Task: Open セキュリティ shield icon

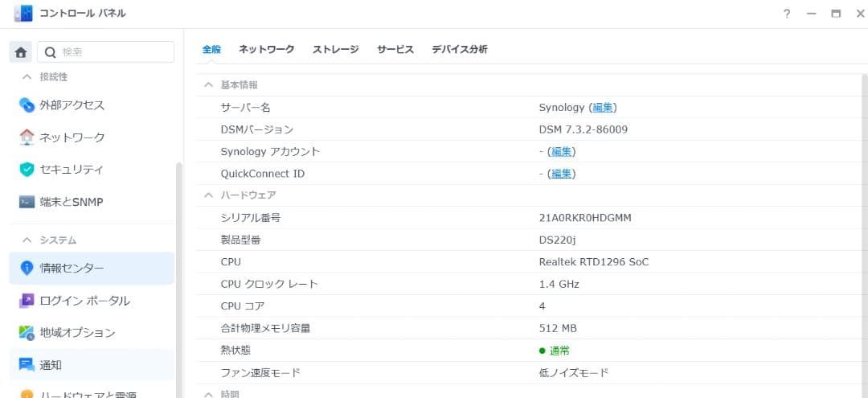Action: [x=27, y=170]
